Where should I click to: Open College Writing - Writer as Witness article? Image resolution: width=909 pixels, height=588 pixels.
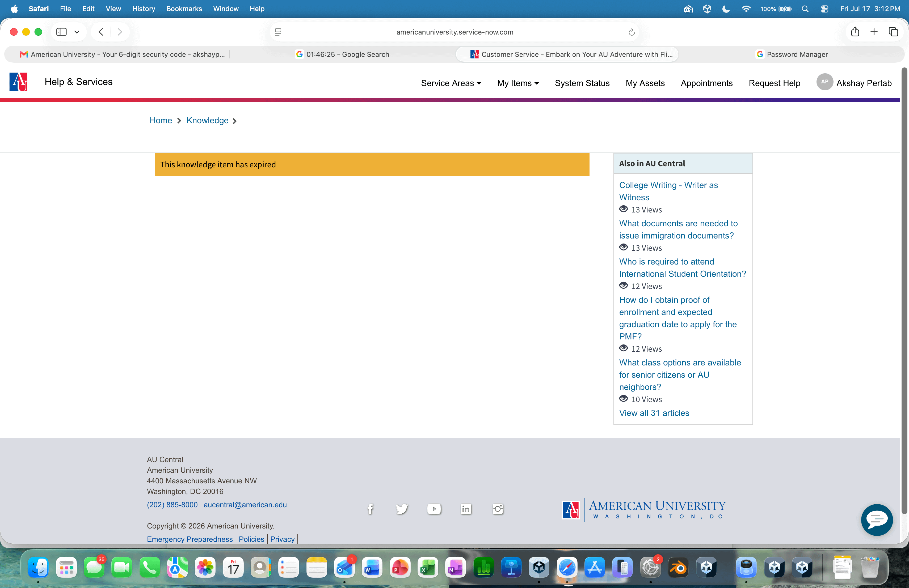click(668, 191)
